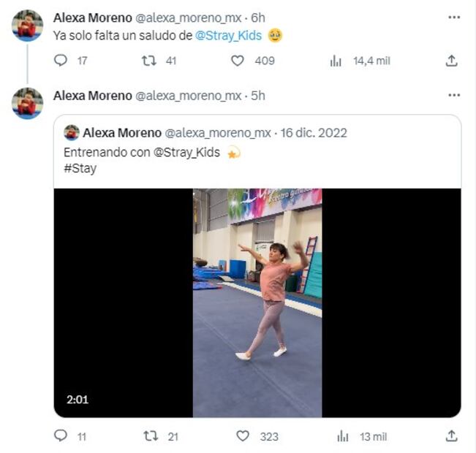Click Alexa Moreno's avatar on first tweet
Viewport: 476px width, 453px height.
click(x=27, y=26)
